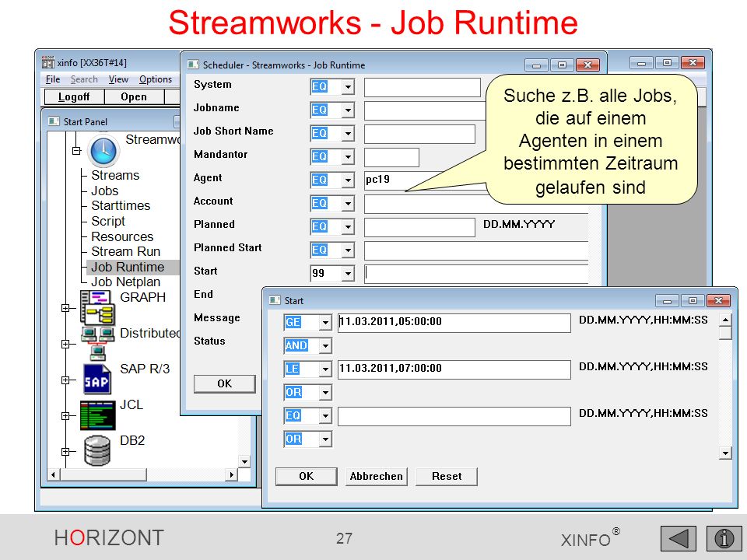This screenshot has height=560, width=747.
Task: Open Agent operator dropdown
Action: pos(348,180)
